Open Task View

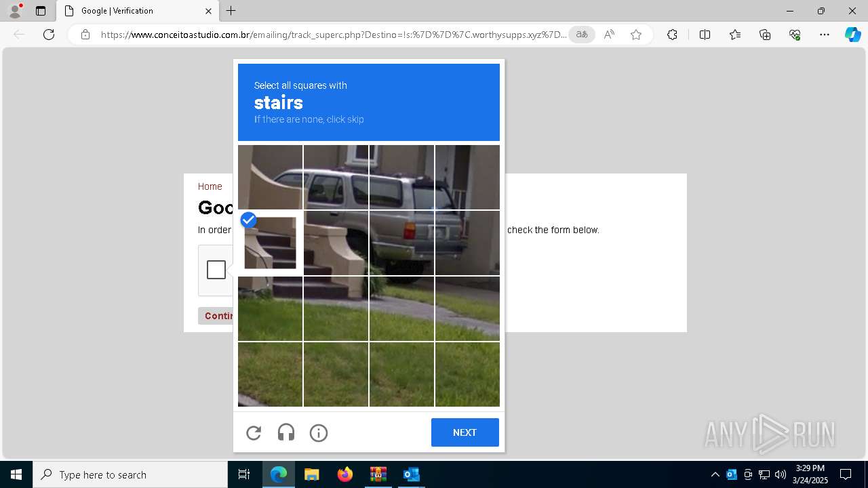click(x=244, y=474)
